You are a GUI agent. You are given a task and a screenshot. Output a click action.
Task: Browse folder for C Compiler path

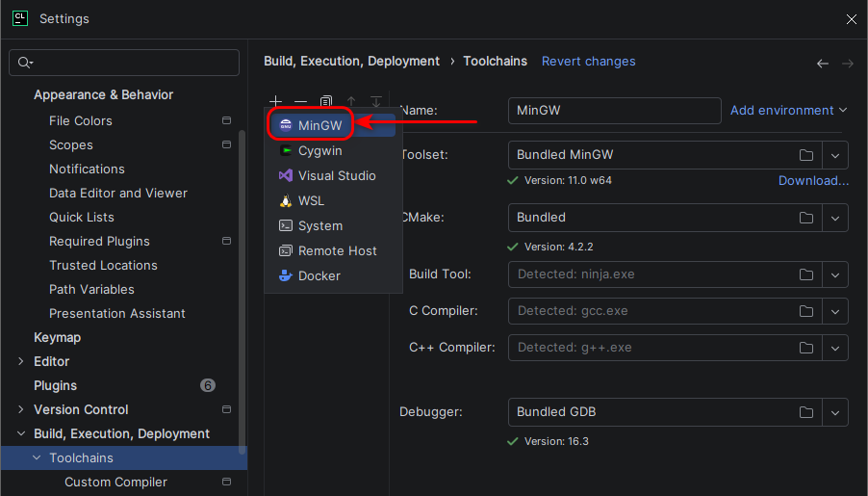pyautogui.click(x=806, y=311)
